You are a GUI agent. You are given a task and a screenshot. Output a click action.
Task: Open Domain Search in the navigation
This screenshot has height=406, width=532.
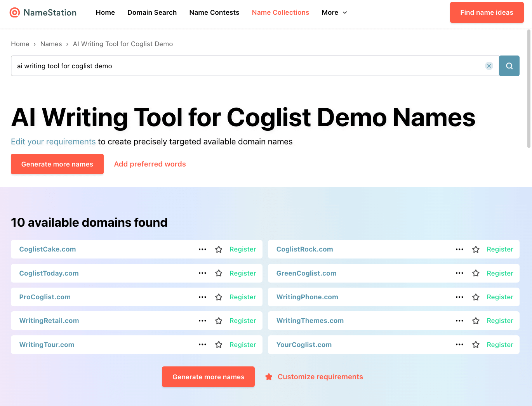coord(152,12)
